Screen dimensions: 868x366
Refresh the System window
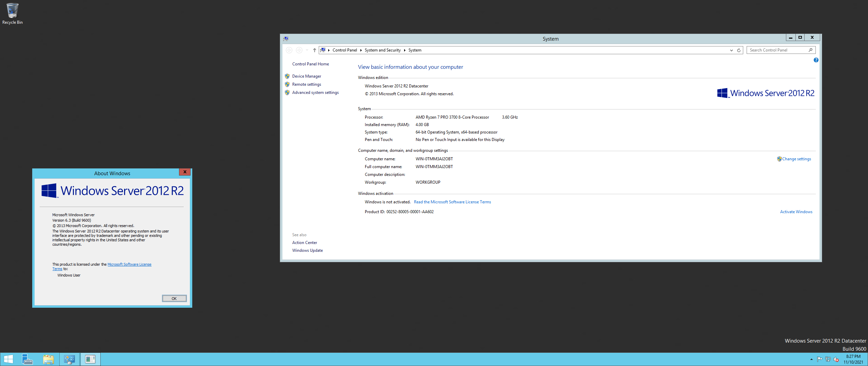tap(739, 50)
